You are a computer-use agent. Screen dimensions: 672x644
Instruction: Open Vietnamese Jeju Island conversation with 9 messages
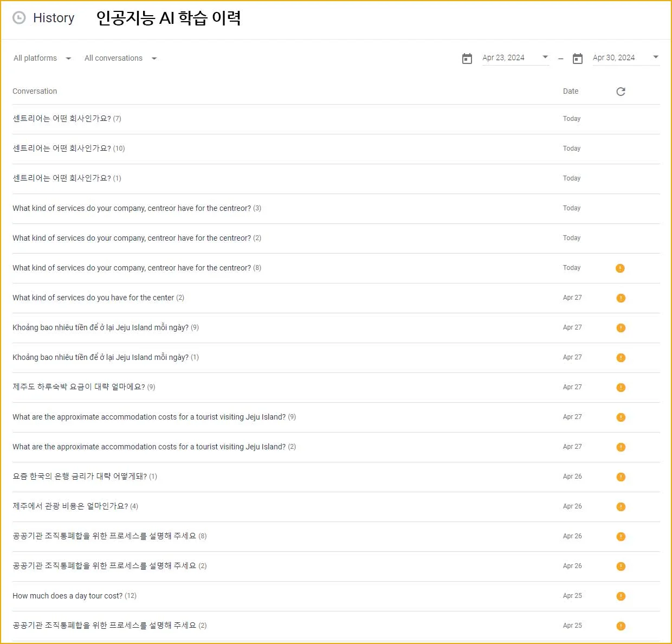[101, 327]
